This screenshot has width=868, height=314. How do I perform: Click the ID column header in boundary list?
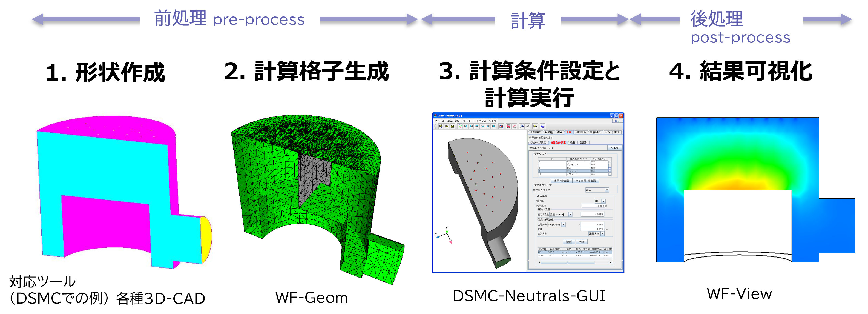[552, 159]
